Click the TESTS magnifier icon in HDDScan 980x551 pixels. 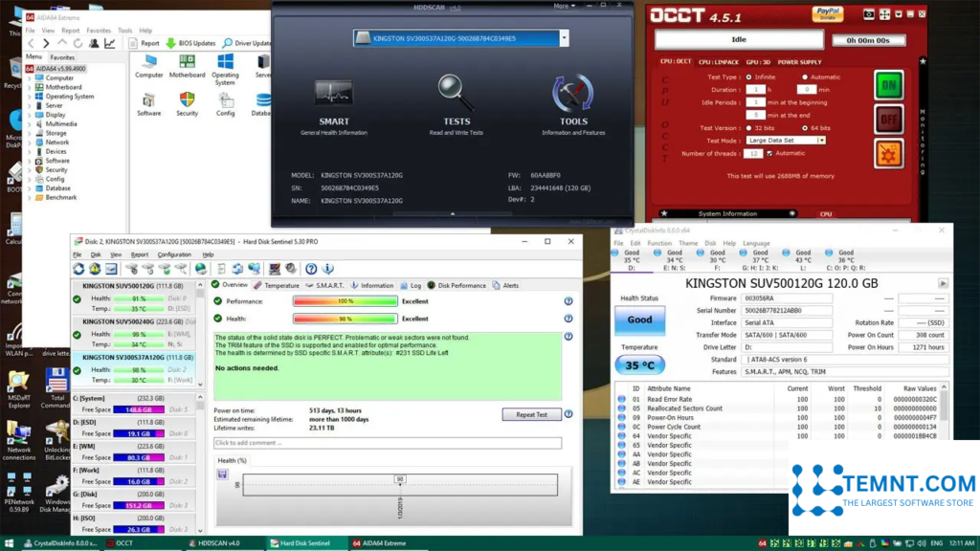[457, 94]
